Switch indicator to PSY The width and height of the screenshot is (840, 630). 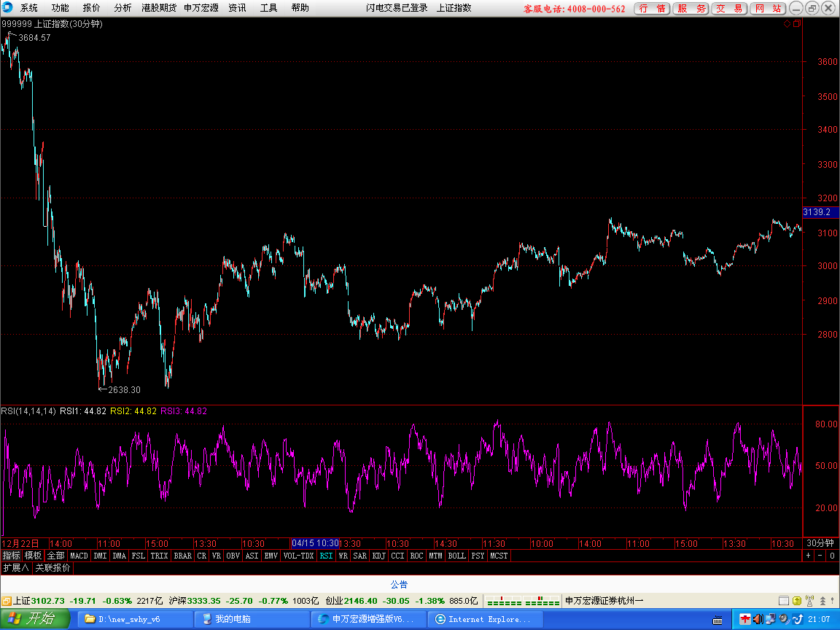(478, 556)
